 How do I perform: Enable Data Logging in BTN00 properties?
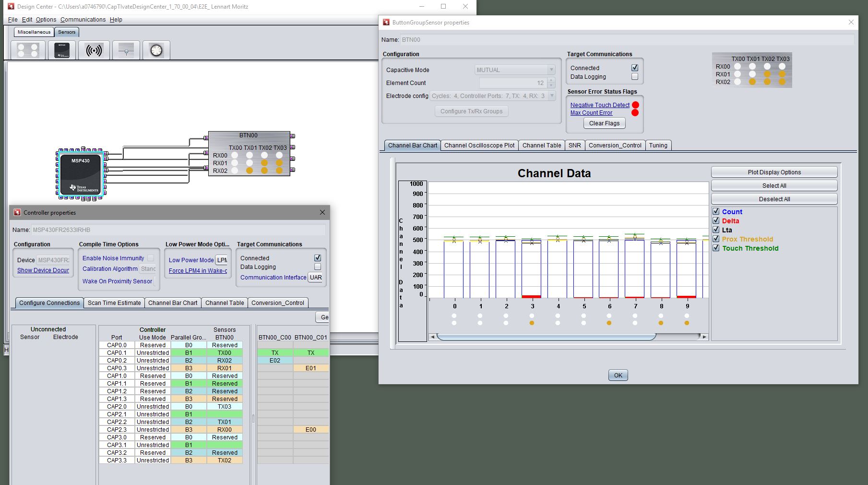click(x=634, y=76)
